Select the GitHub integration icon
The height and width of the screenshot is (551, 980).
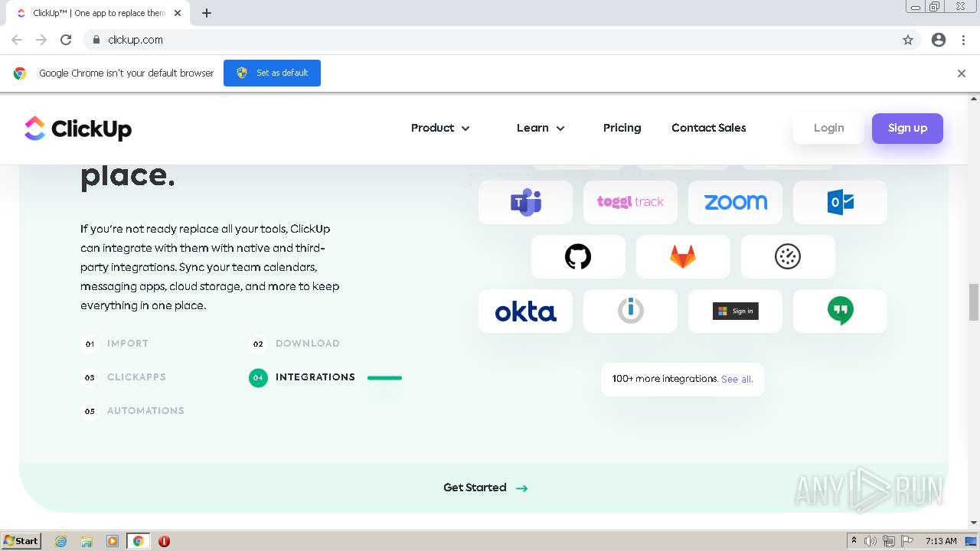click(x=578, y=256)
